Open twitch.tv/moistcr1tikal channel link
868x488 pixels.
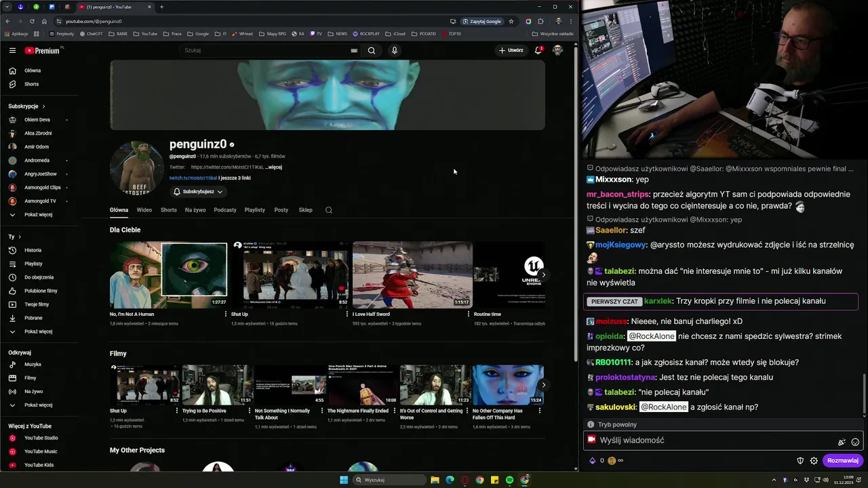(x=193, y=178)
